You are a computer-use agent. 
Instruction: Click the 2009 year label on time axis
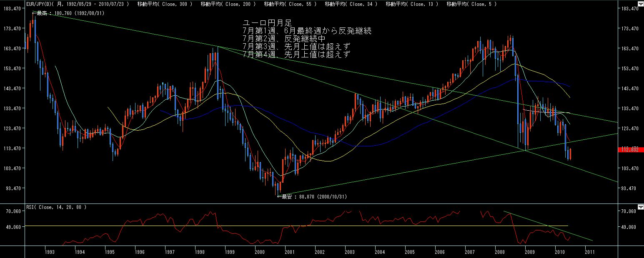529,252
